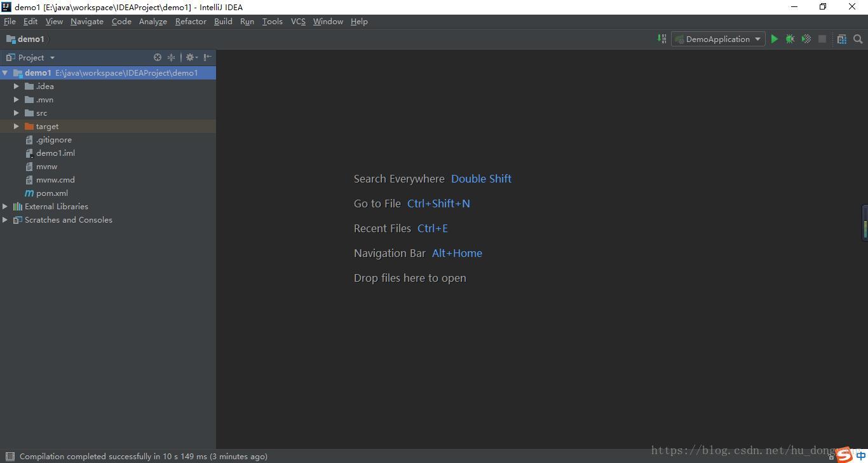
Task: Open the Edit menu
Action: (x=31, y=21)
